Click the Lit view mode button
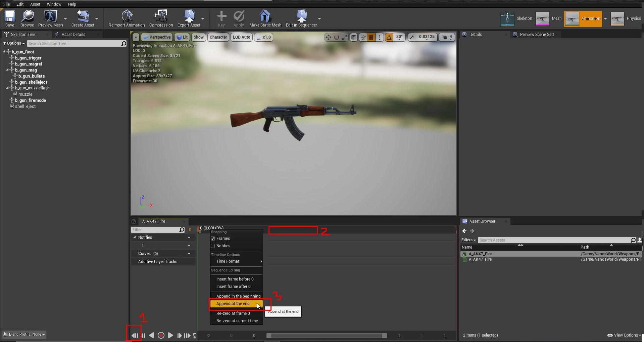This screenshot has height=342, width=644. coord(182,37)
